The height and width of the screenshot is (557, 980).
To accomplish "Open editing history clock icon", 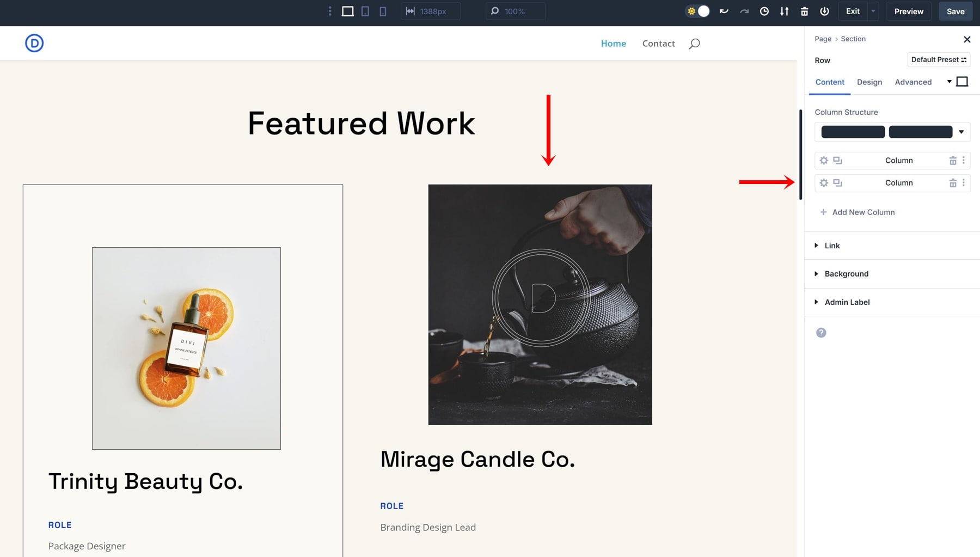I will point(764,11).
